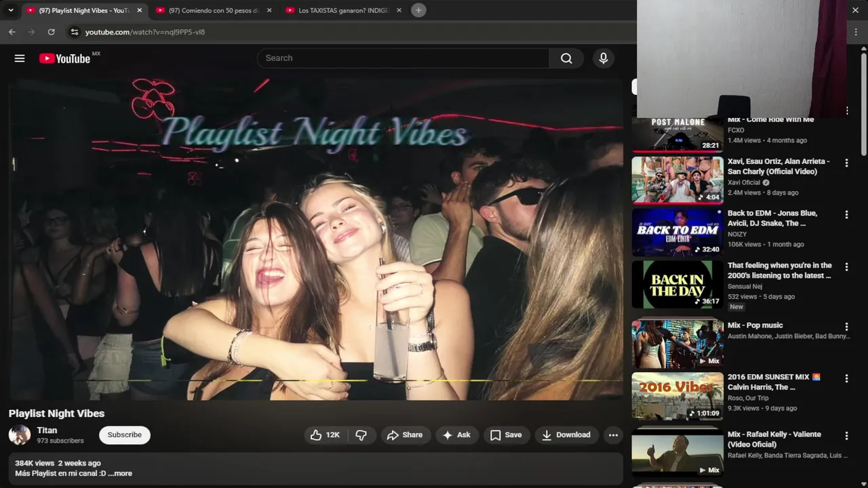
Task: Open a new browser tab
Action: click(418, 10)
